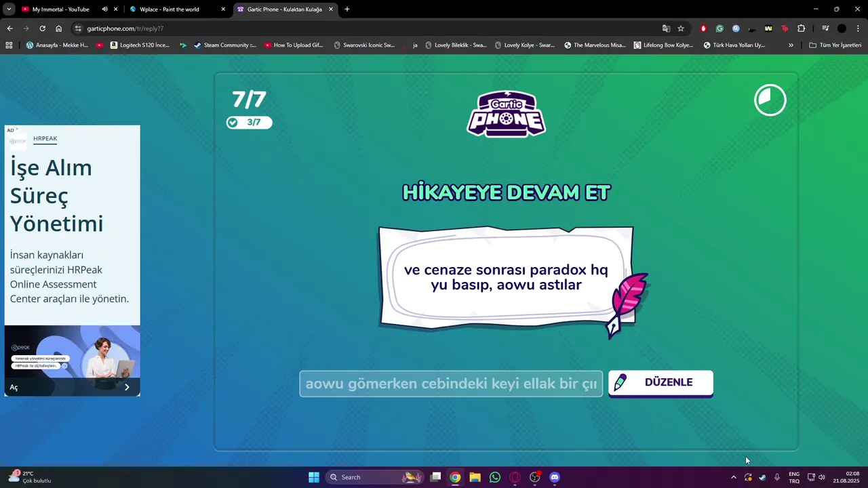The image size is (868, 488).
Task: Open WhatsApp from taskbar
Action: pyautogui.click(x=495, y=477)
